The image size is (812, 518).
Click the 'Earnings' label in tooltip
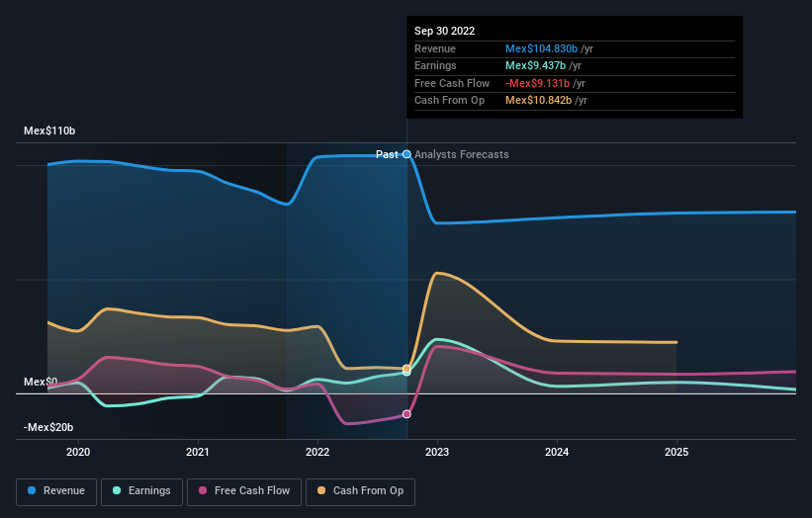[435, 65]
